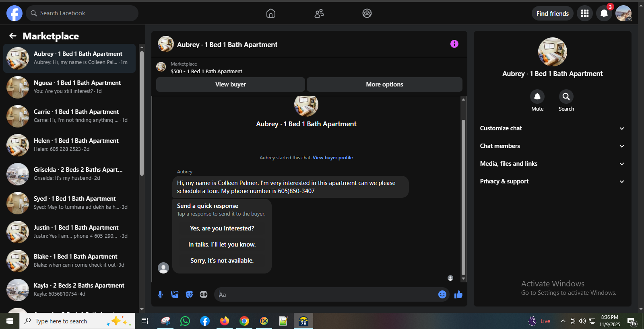Open conversation information icon

click(x=454, y=44)
